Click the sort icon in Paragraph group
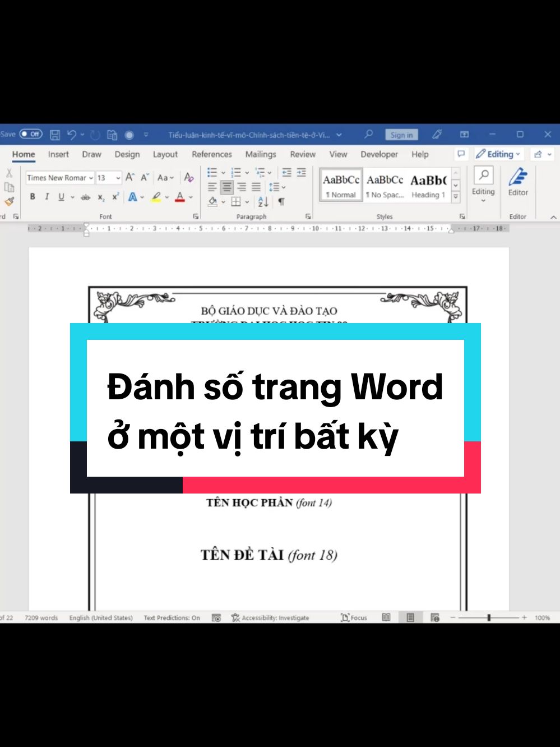The height and width of the screenshot is (747, 560). pyautogui.click(x=262, y=201)
